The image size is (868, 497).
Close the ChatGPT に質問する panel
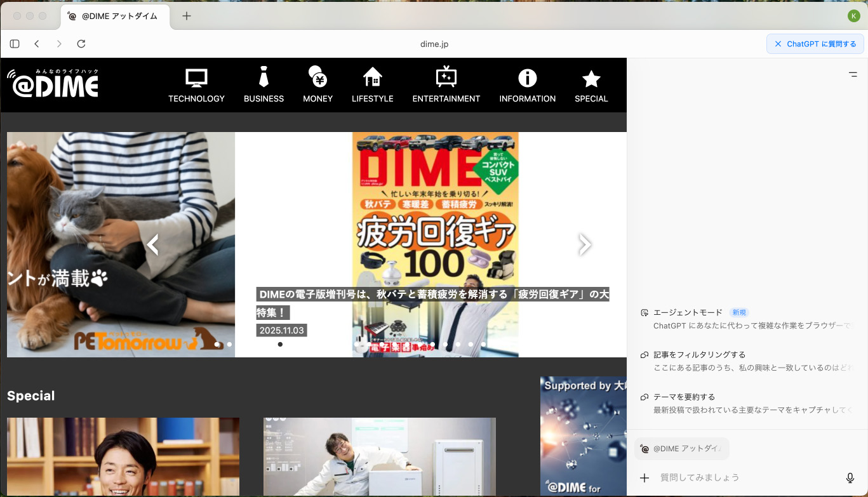(778, 44)
